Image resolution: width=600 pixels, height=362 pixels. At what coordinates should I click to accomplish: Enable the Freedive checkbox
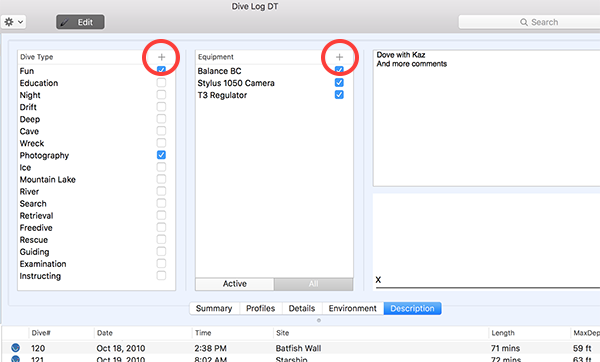[x=161, y=227]
